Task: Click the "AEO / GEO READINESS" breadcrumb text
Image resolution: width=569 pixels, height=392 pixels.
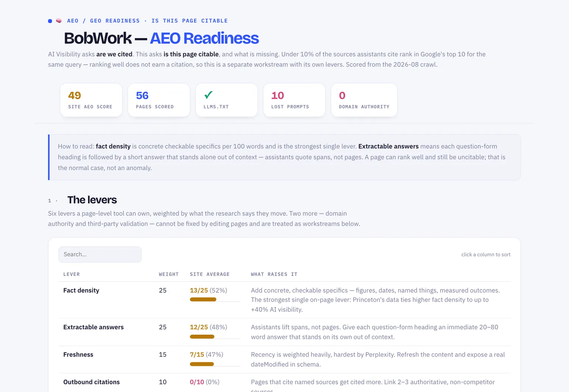Action: tap(103, 21)
